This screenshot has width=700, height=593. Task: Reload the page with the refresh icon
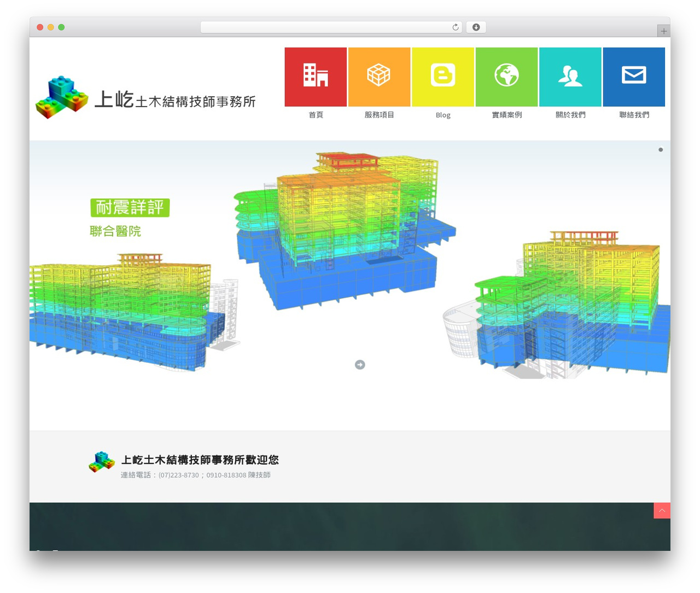pyautogui.click(x=455, y=27)
